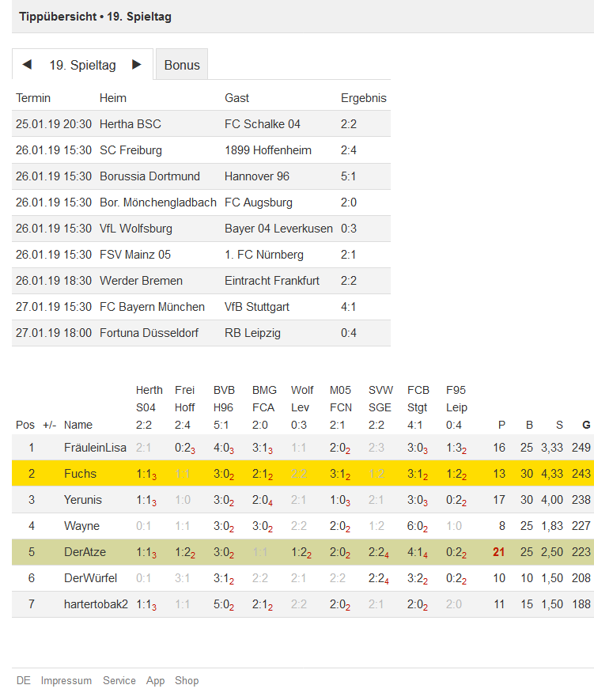Screen dimensions: 594x700
Task: Open the Service footer link
Action: pyautogui.click(x=119, y=681)
